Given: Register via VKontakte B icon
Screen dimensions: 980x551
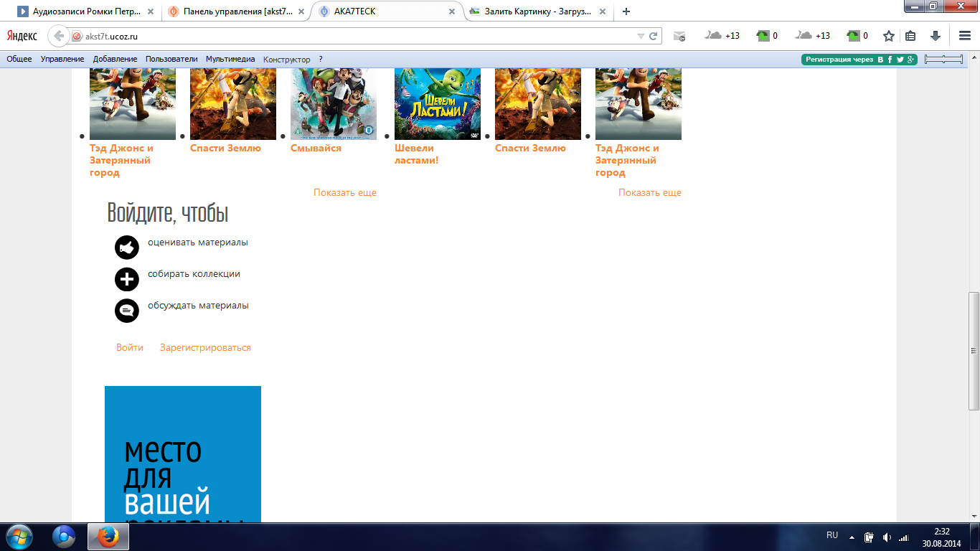Looking at the screenshot, I should (x=880, y=60).
